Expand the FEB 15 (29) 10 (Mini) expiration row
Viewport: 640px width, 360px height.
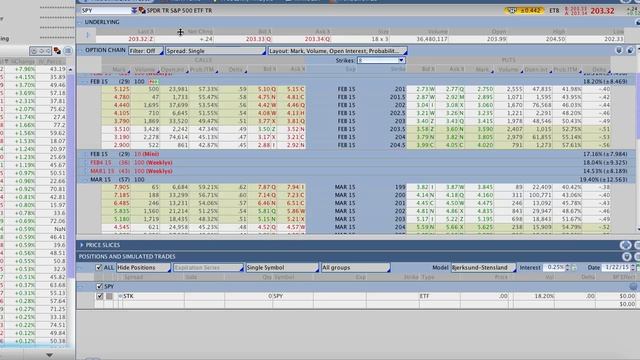pos(85,154)
